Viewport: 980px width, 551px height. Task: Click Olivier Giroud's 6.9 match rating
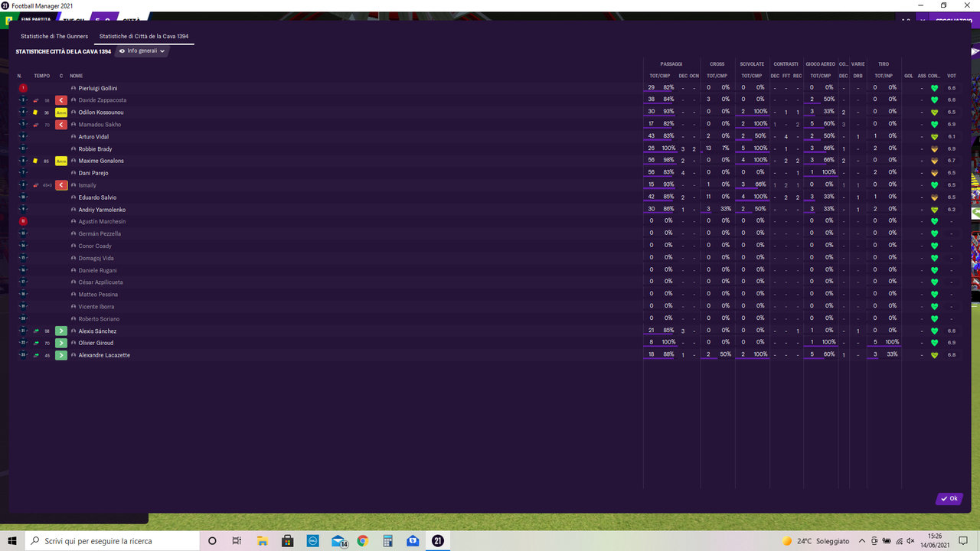click(952, 343)
